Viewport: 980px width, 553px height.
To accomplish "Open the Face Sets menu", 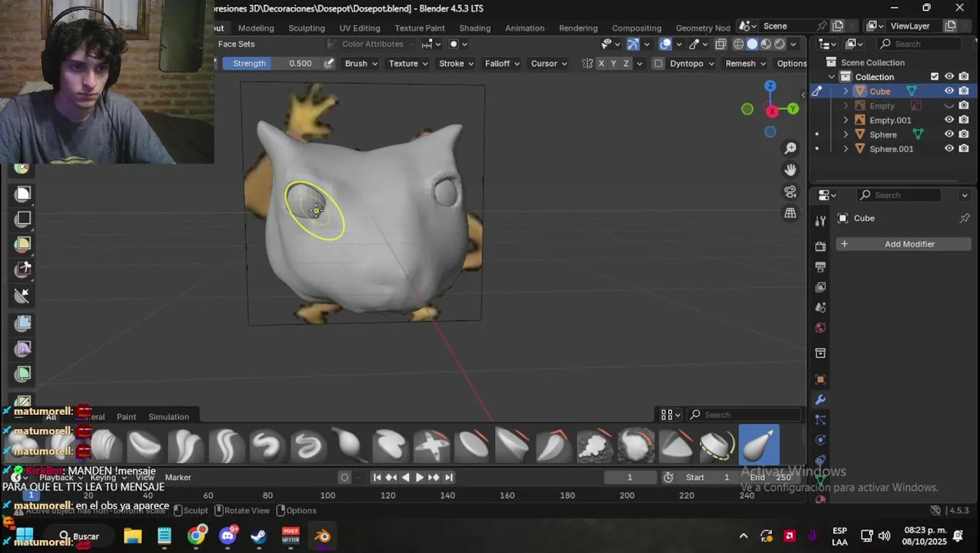I will click(x=236, y=44).
